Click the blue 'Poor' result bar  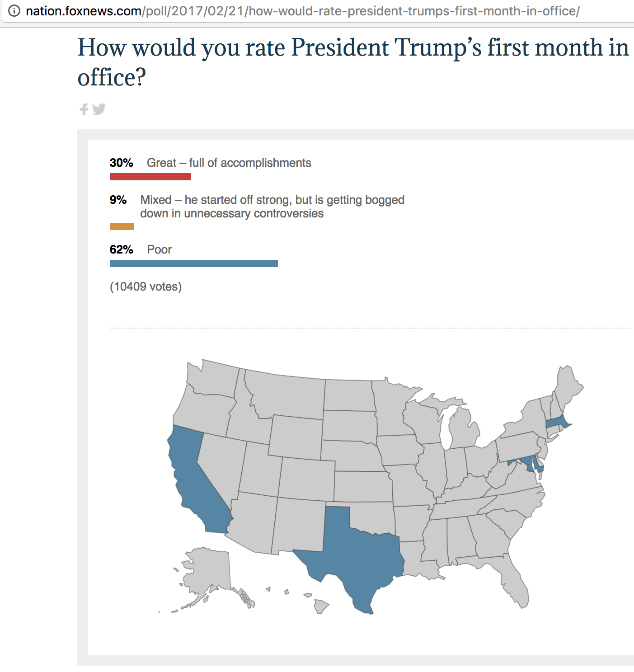click(x=193, y=263)
